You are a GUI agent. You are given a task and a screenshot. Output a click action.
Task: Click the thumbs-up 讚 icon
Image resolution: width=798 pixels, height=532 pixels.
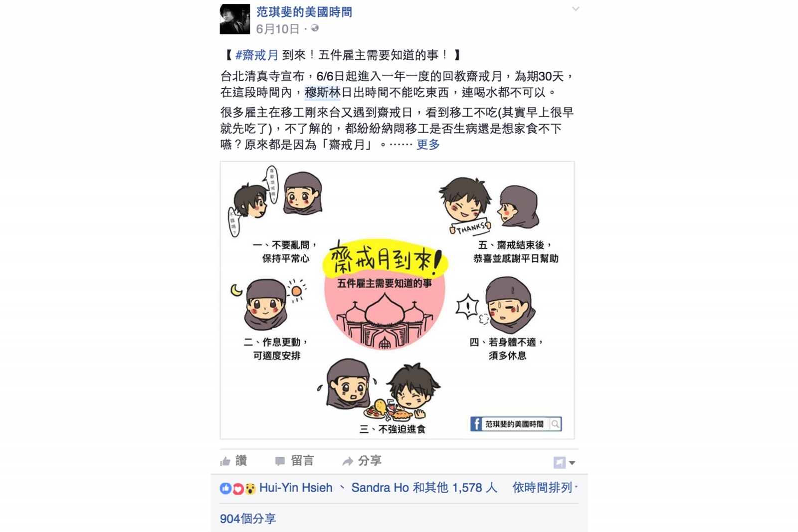pos(225,461)
